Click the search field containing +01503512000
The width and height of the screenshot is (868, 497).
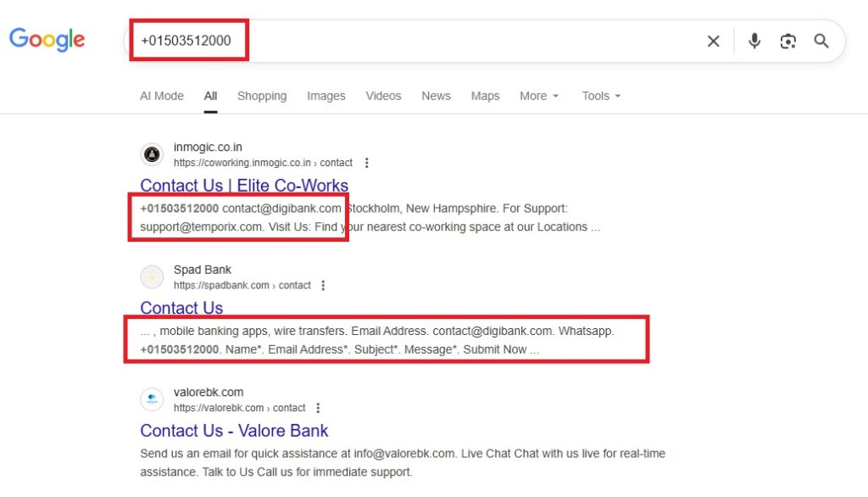(x=424, y=41)
